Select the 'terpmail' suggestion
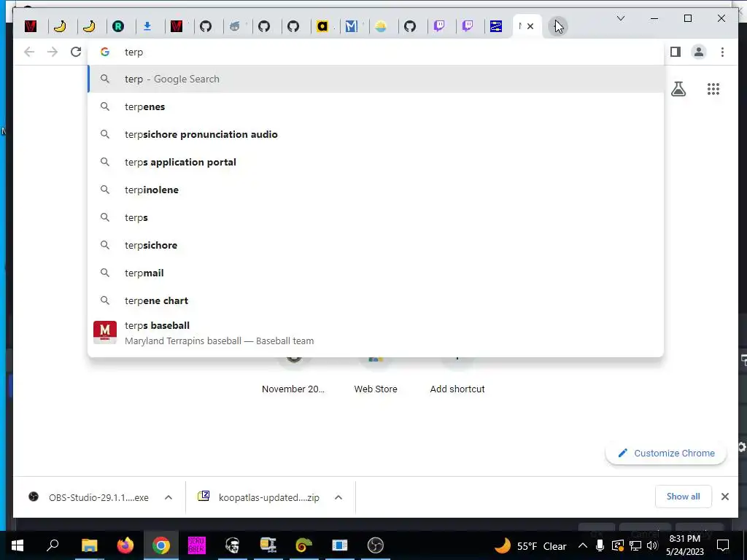 [376, 273]
